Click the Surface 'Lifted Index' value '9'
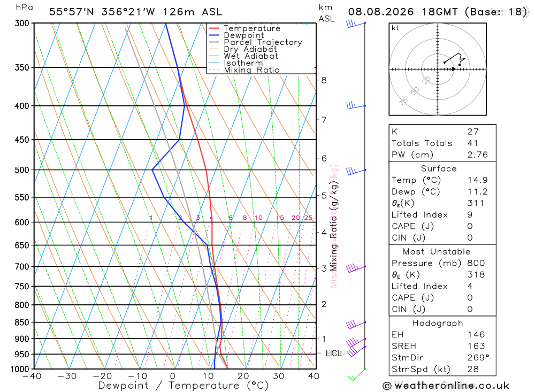The height and width of the screenshot is (392, 535). 470,215
